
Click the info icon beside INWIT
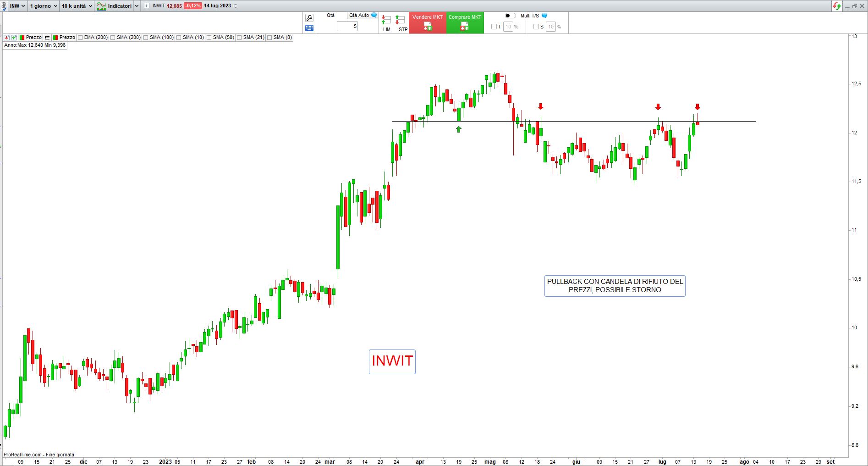click(146, 6)
